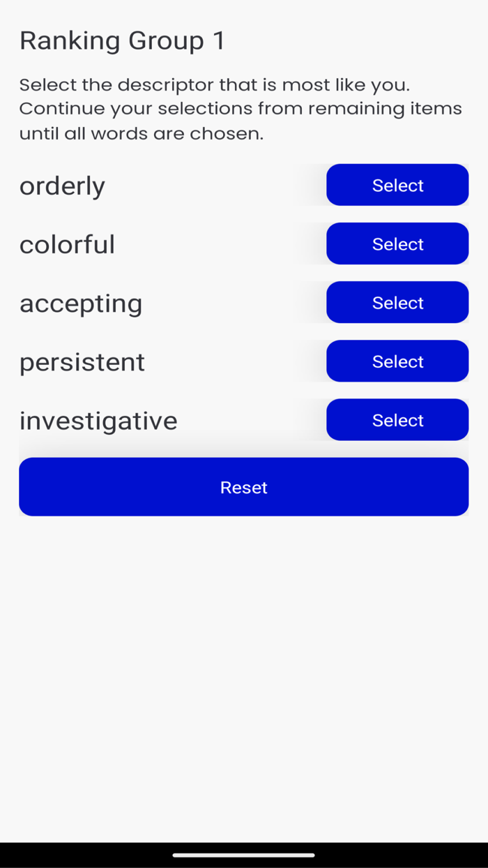Click the investigative text label
This screenshot has width=488, height=868.
(x=98, y=419)
